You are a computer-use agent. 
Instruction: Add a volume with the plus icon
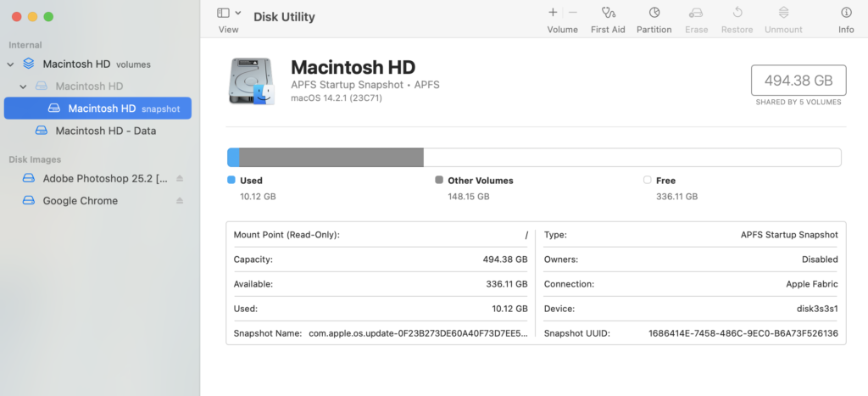(x=553, y=12)
